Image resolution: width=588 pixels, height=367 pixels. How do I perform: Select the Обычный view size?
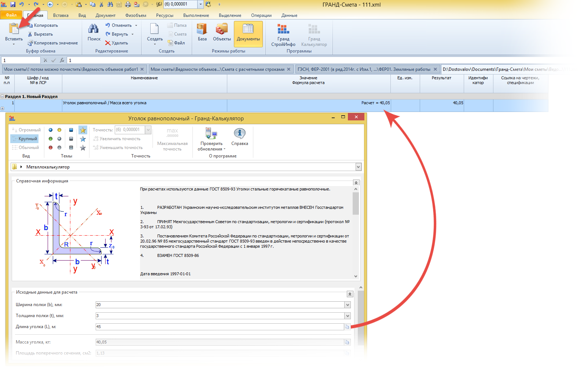point(25,148)
